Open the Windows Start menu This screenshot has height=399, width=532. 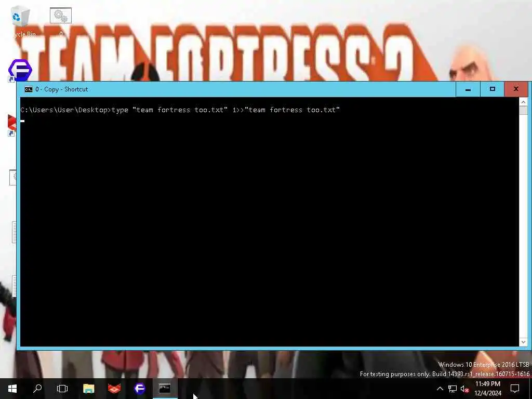point(12,389)
